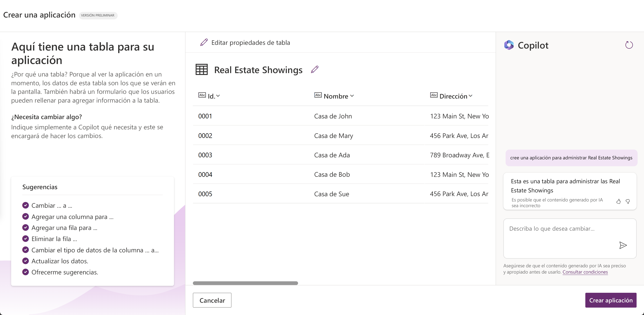Click the Copilot logo icon
Viewport: 644px width, 315px height.
click(x=509, y=45)
